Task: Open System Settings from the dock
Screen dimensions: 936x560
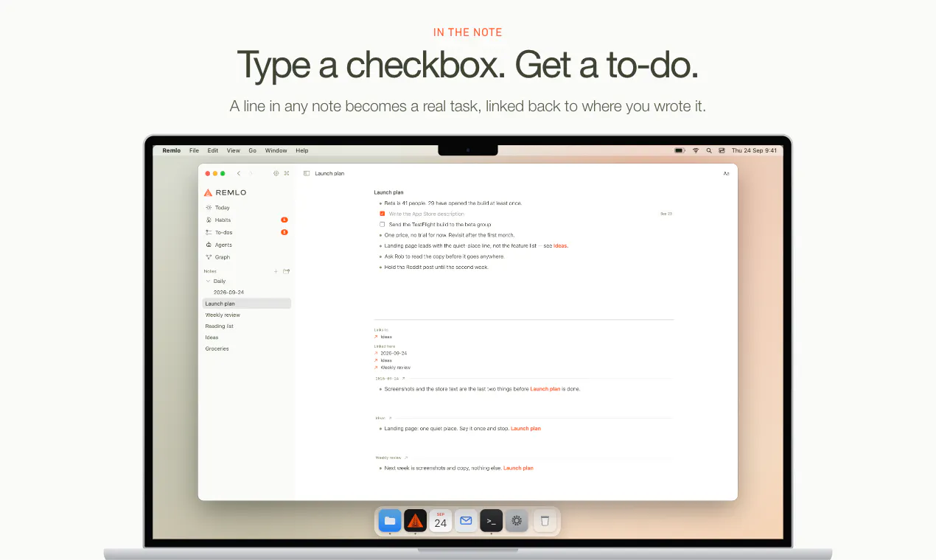Action: [x=517, y=521]
